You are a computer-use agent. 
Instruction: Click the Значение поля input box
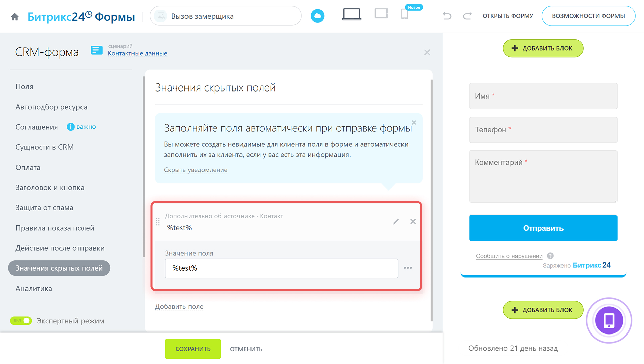click(x=281, y=268)
